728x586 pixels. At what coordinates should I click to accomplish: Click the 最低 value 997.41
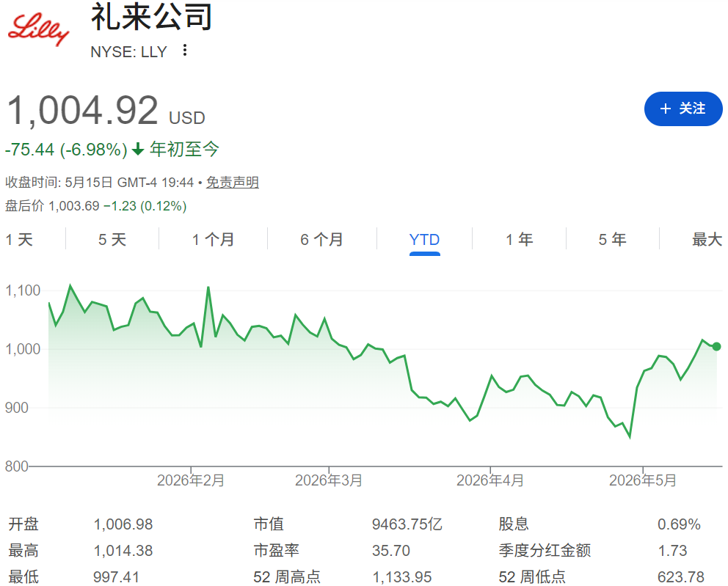[117, 576]
